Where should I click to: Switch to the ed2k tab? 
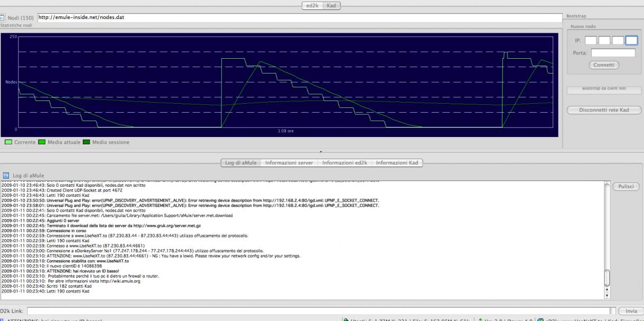pyautogui.click(x=312, y=5)
